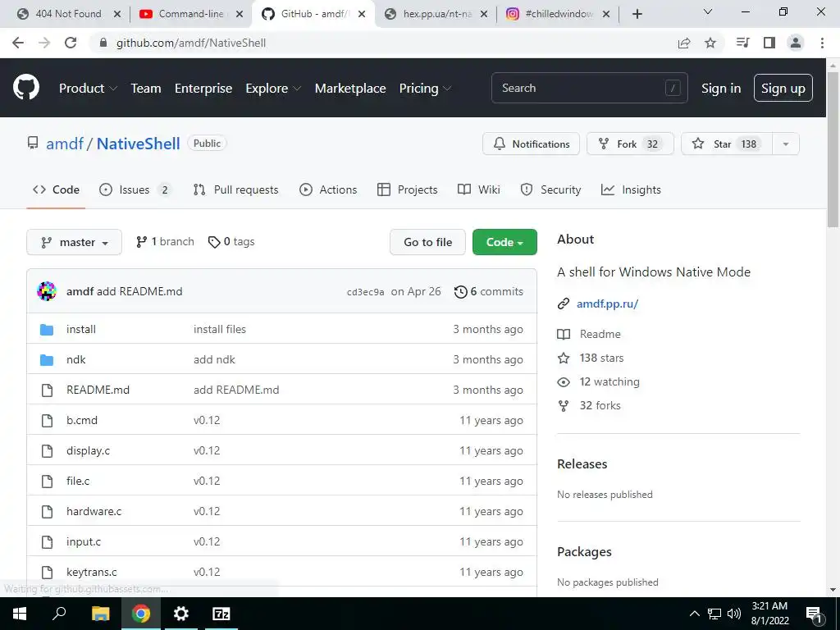Image resolution: width=840 pixels, height=630 pixels.
Task: Open the Windows Start menu
Action: click(x=20, y=614)
